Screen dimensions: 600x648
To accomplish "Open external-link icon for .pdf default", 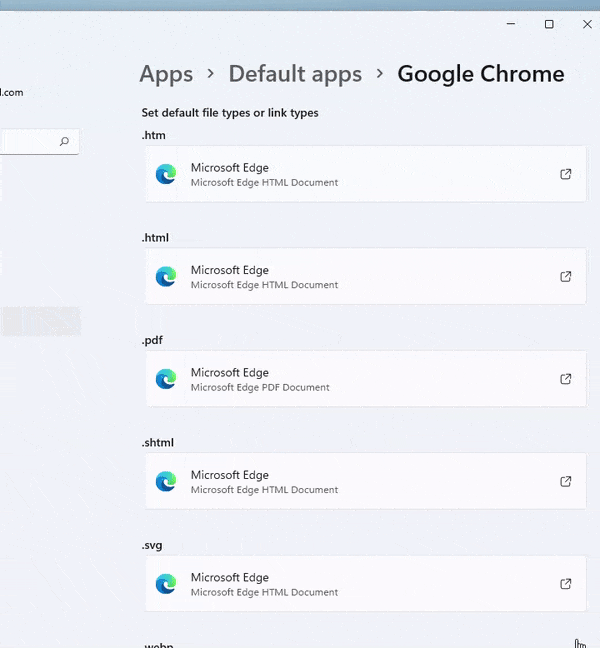I will click(565, 379).
